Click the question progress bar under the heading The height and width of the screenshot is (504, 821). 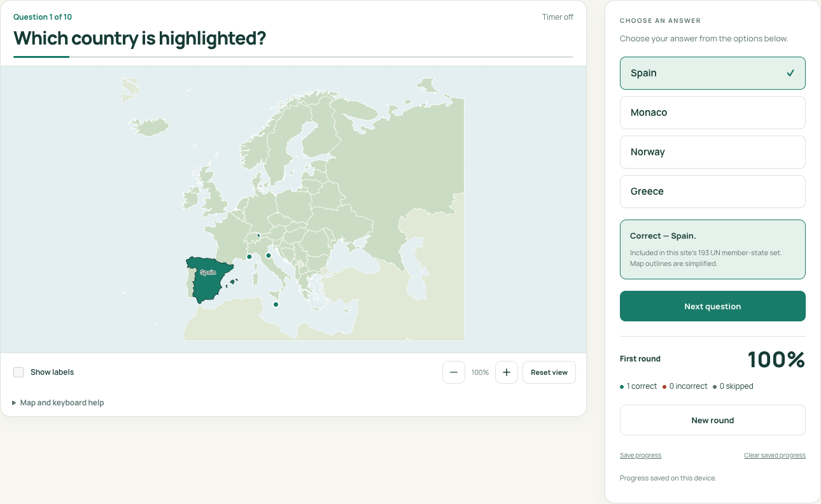(293, 57)
